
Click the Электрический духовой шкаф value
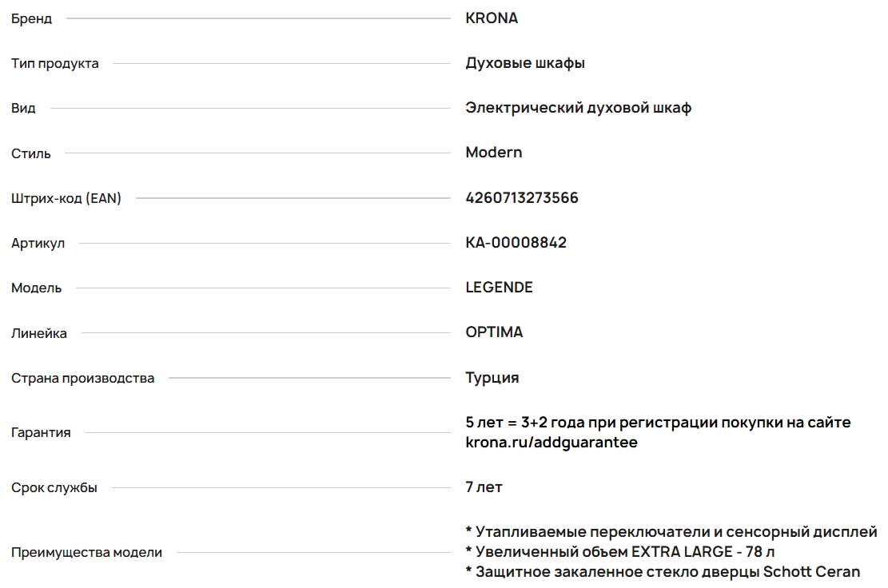click(578, 108)
